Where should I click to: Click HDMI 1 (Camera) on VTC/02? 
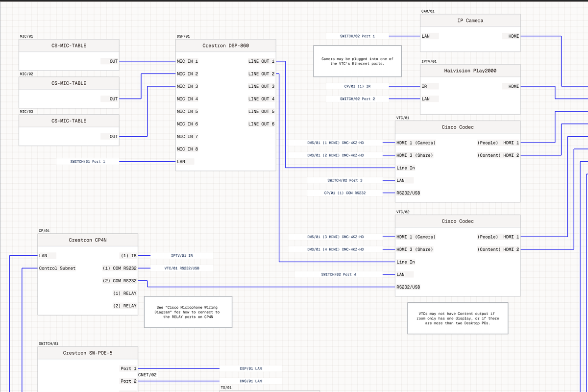click(x=416, y=237)
